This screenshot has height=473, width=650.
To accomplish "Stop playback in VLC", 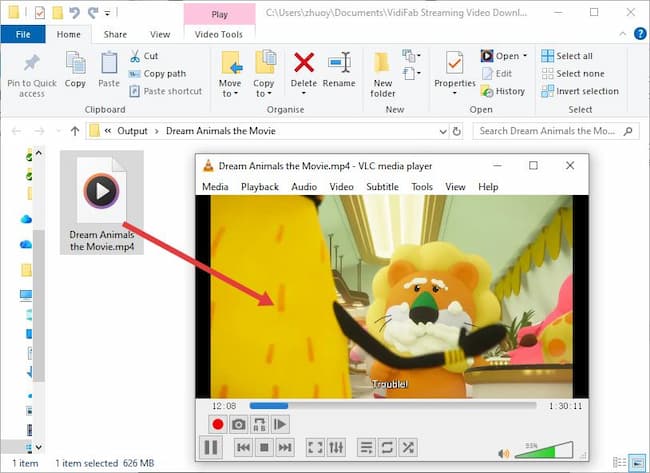I will click(x=264, y=447).
